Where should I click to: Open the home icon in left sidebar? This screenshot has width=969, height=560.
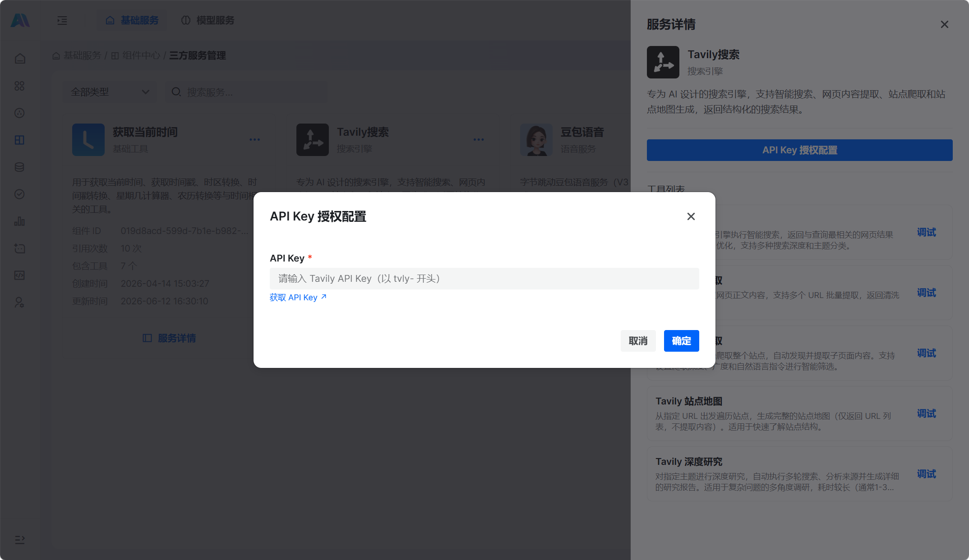pos(19,59)
